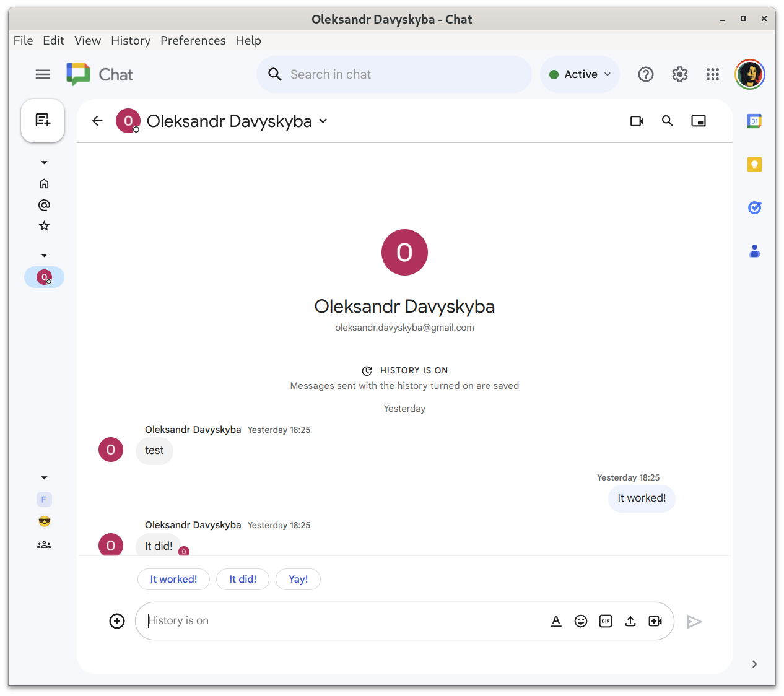Start a new chat conversation
The image size is (784, 696).
point(43,120)
